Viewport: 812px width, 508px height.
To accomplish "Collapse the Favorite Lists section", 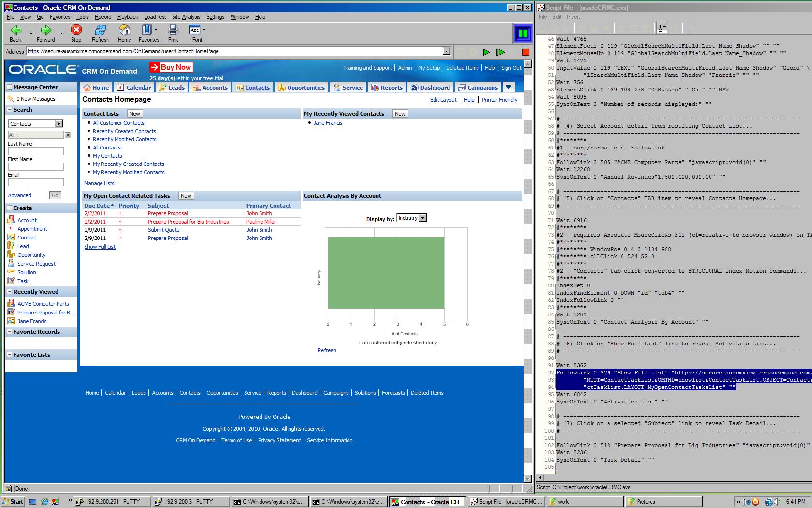I will click(x=9, y=355).
